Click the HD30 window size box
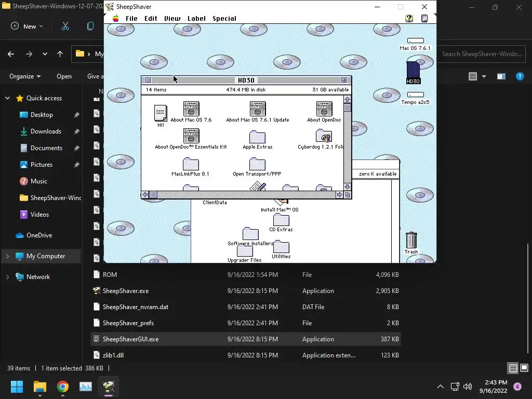Screen dimensions: 532x399 pyautogui.click(x=348, y=195)
